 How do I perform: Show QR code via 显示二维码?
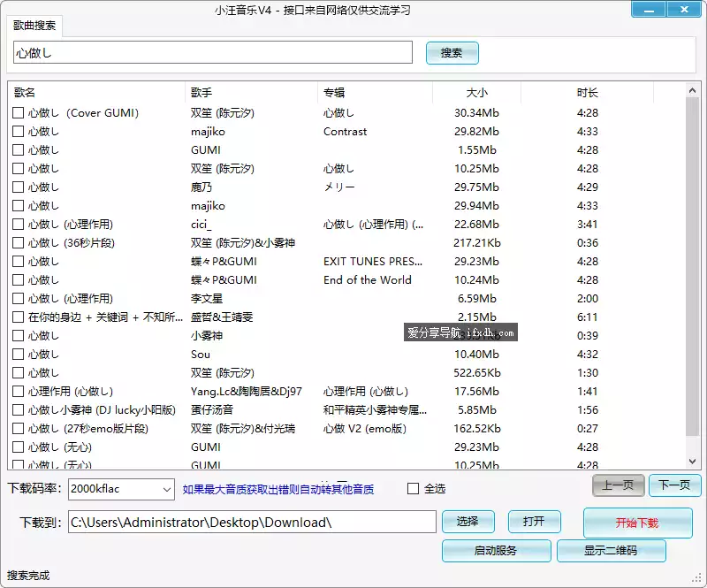click(611, 551)
